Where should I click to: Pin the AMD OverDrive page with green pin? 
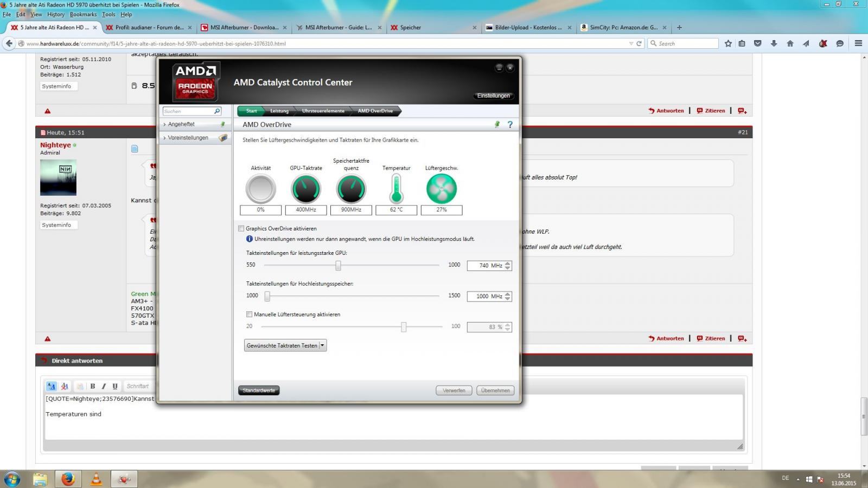pos(497,125)
